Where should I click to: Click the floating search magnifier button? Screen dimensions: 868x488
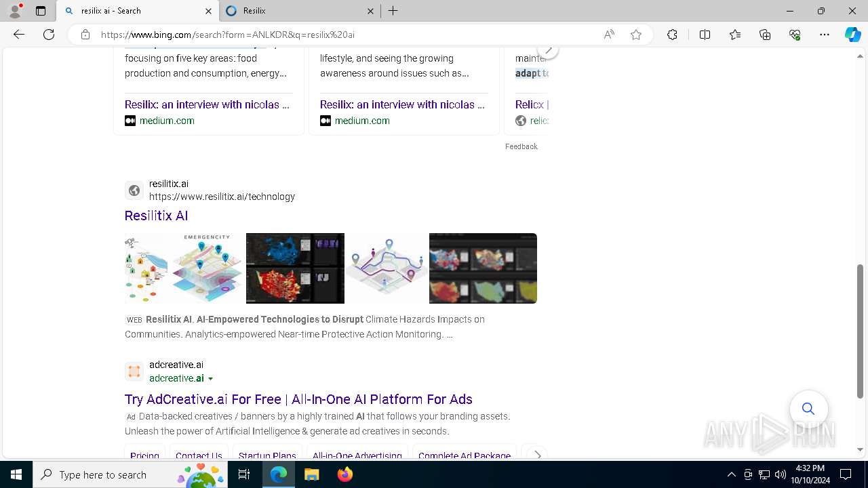pos(808,409)
